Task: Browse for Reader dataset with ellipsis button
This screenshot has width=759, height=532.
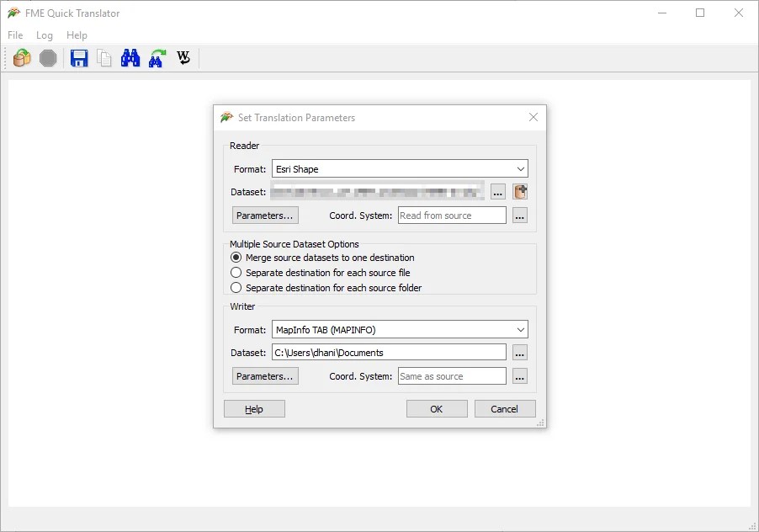Action: [x=497, y=192]
